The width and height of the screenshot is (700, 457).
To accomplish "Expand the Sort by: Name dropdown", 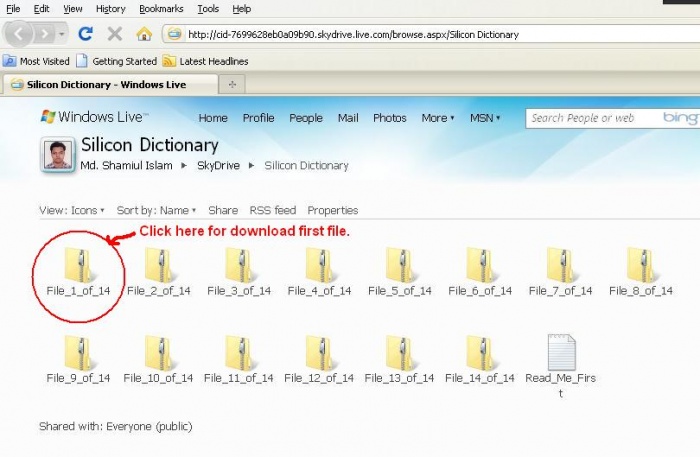I will (153, 211).
